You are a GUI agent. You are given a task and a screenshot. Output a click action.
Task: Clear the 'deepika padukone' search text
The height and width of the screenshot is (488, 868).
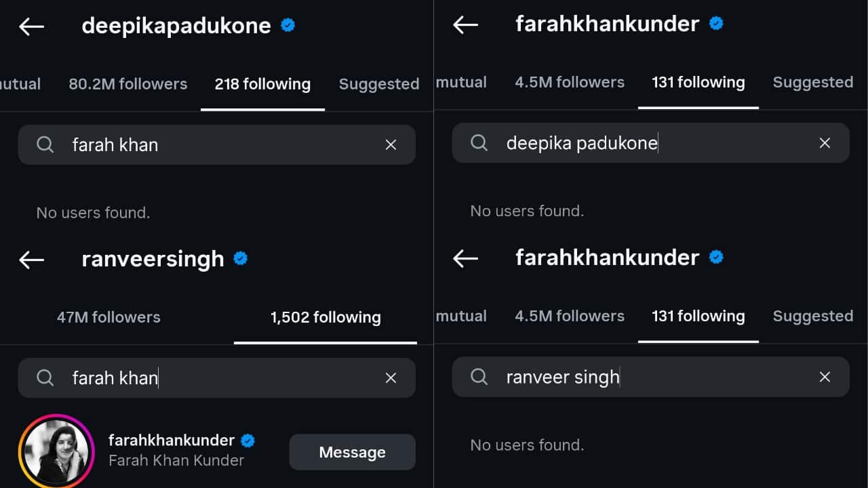click(x=825, y=143)
